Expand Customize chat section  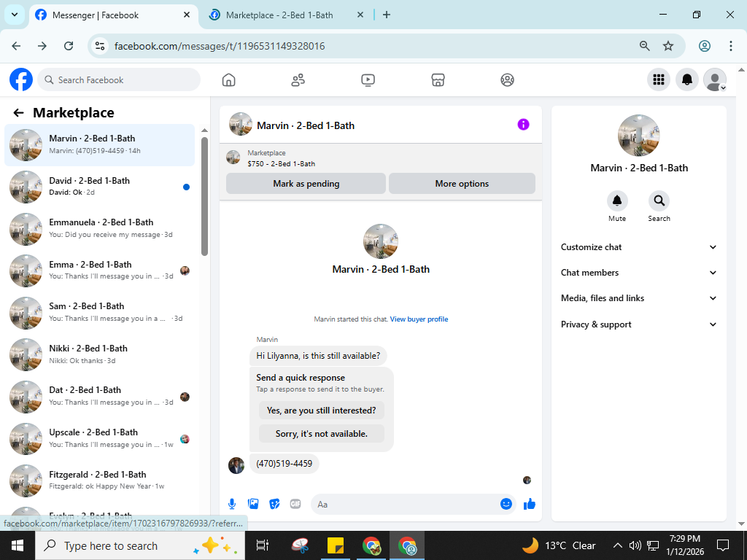tap(638, 247)
